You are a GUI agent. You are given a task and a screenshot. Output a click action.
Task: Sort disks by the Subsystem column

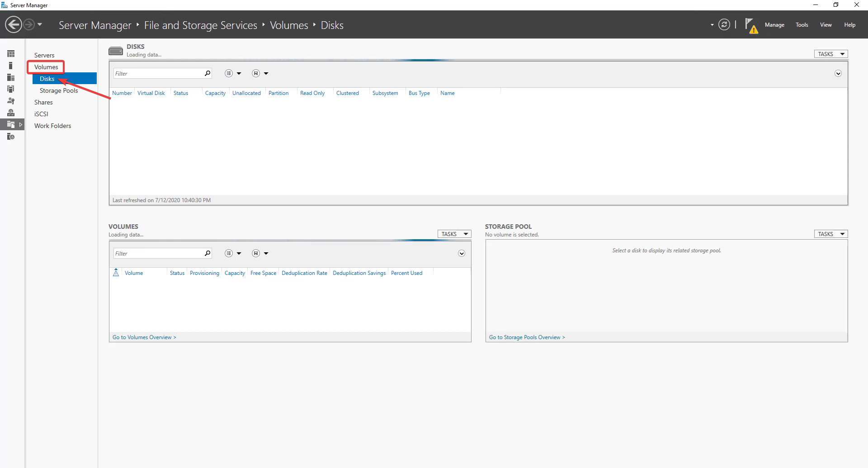(x=385, y=93)
